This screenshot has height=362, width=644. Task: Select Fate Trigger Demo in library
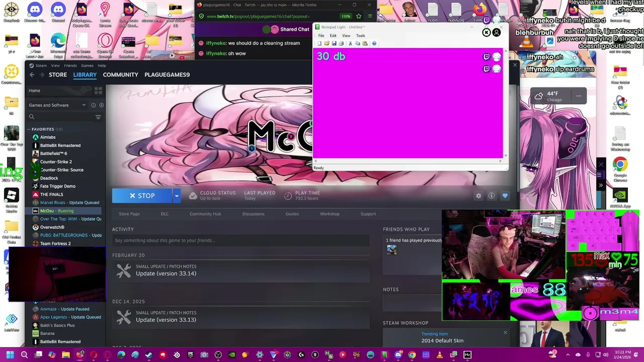(x=58, y=186)
